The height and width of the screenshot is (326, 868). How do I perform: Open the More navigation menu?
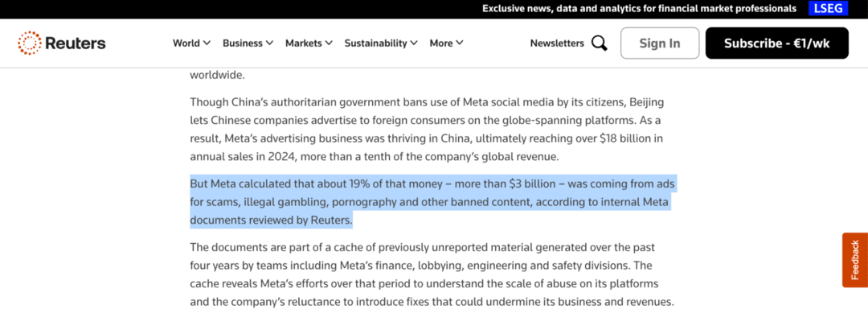[441, 43]
